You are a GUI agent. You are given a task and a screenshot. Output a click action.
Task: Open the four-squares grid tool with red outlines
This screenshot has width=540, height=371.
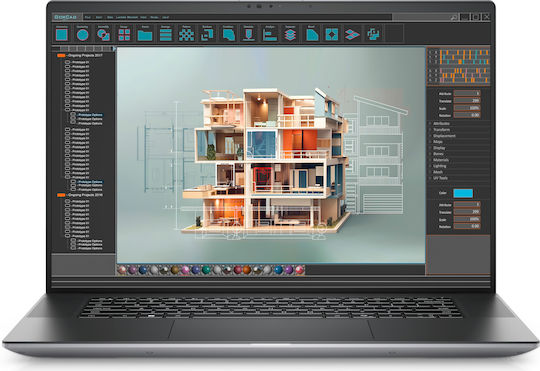coord(124,35)
